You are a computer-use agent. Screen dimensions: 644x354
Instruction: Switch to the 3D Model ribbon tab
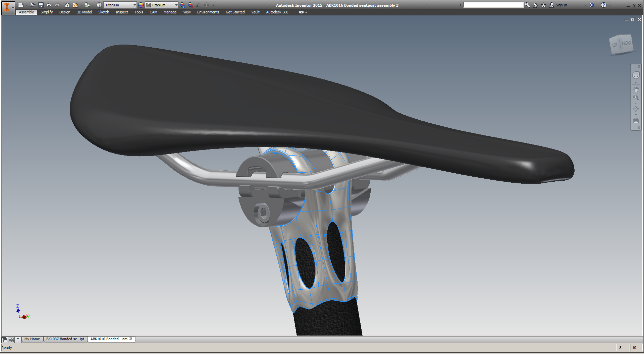[x=84, y=12]
